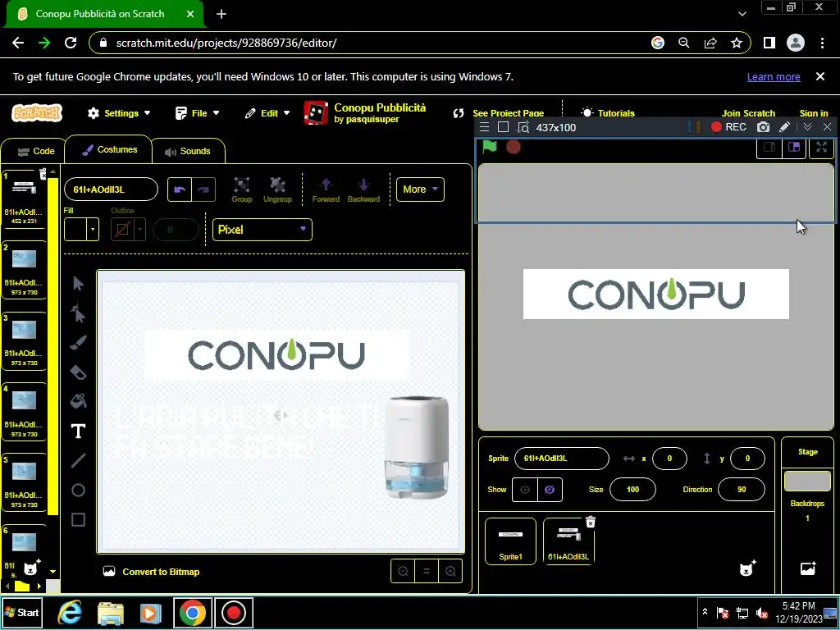
Task: Click the Group objects icon
Action: click(242, 189)
